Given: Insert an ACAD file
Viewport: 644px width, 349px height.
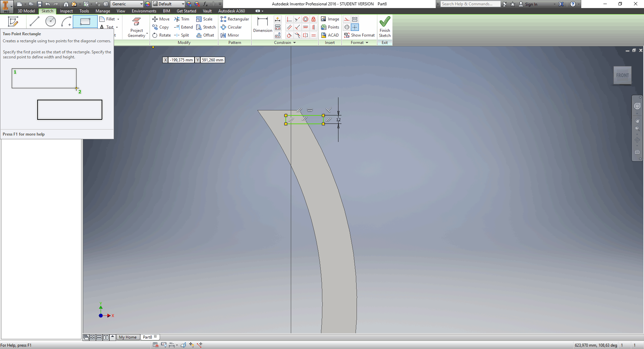Looking at the screenshot, I should click(330, 35).
